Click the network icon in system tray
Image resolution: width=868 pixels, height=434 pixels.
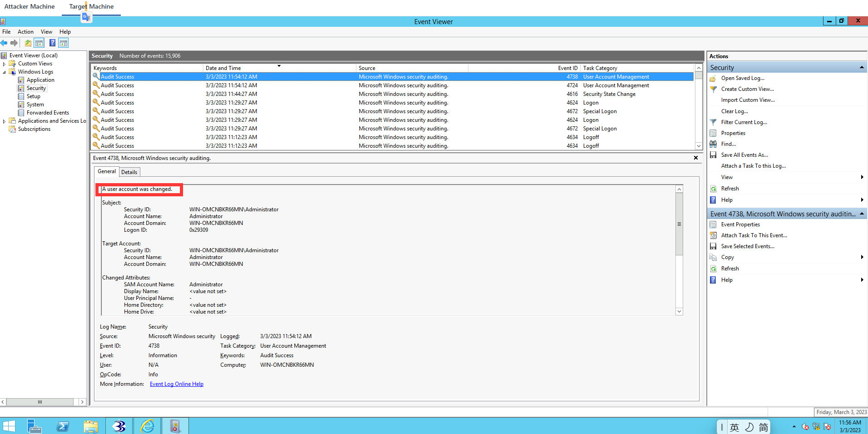816,427
